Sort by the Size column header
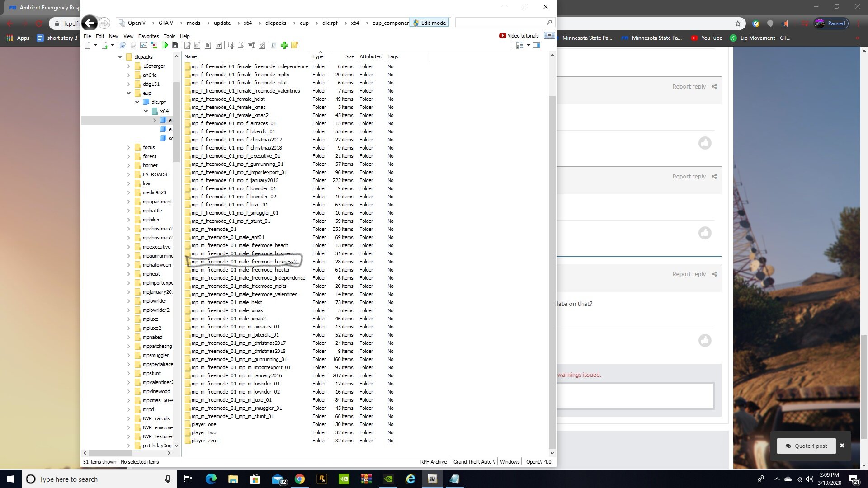This screenshot has height=488, width=868. click(x=349, y=56)
